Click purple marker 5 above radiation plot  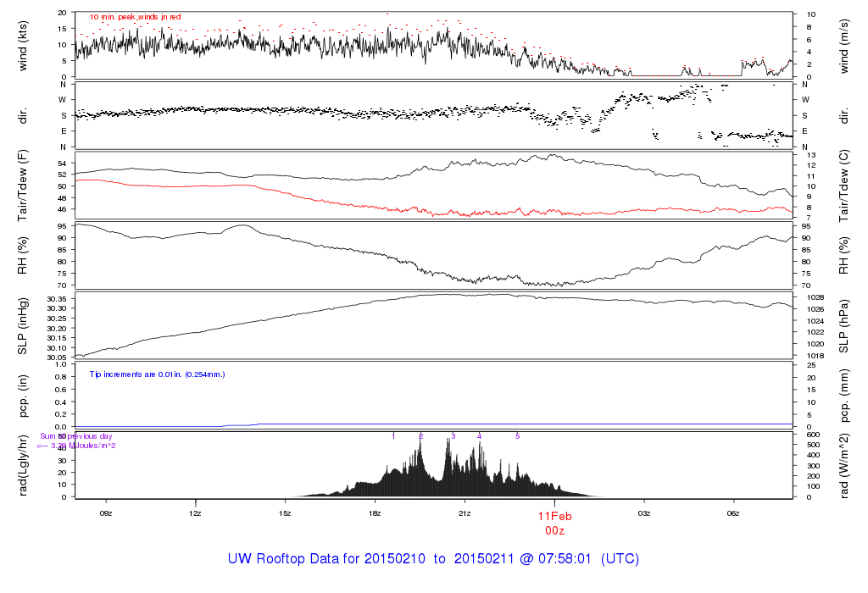tap(518, 436)
